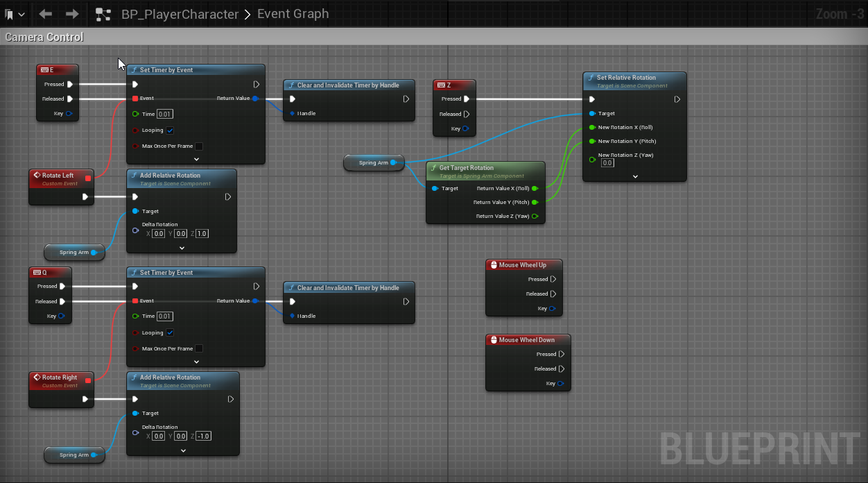This screenshot has height=483, width=868.
Task: Click the Released exec pin on the E node
Action: pos(70,99)
